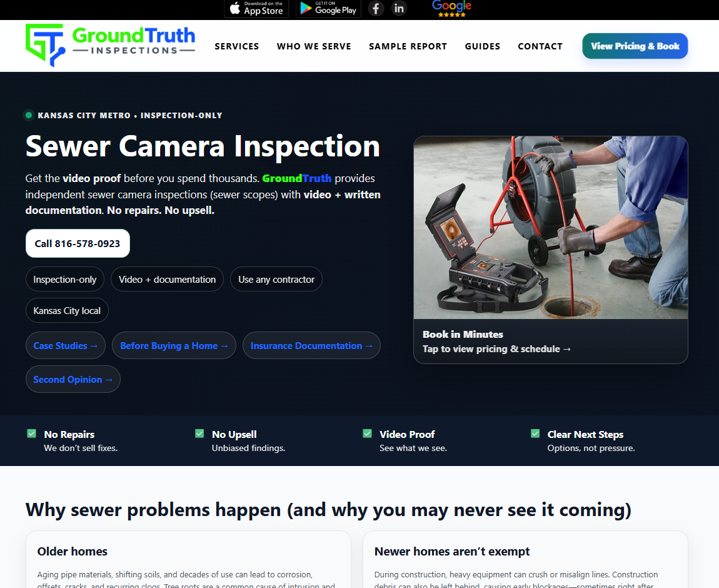Click Unbiased findings text
719x588 pixels.
tap(249, 448)
